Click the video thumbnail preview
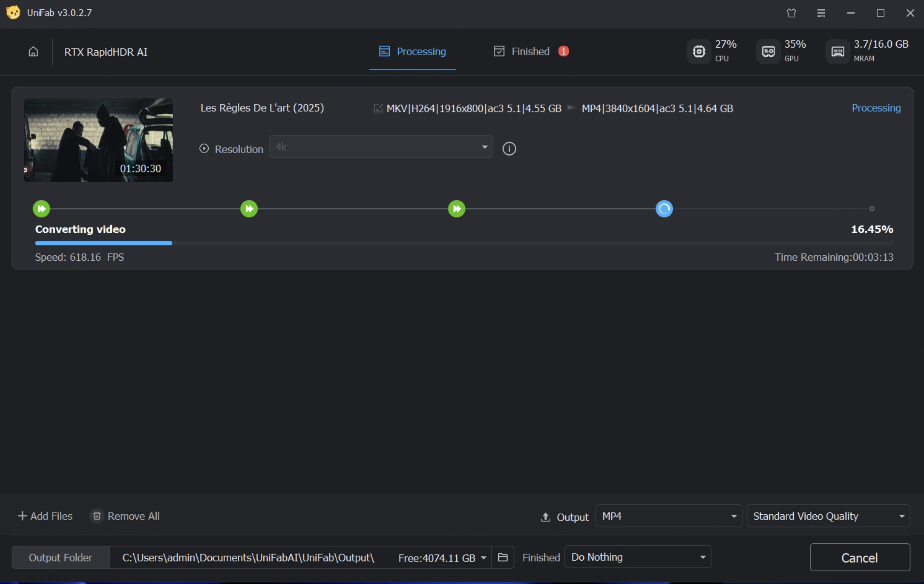The height and width of the screenshot is (584, 924). pyautogui.click(x=98, y=140)
